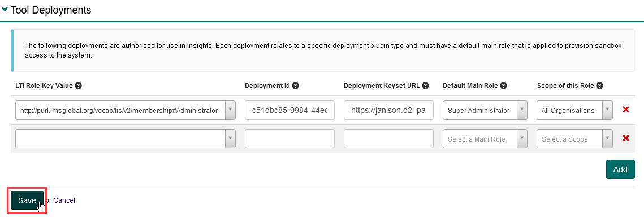The image size is (644, 219).
Task: Click Deployment Id field containing c51dbc85
Action: [289, 110]
